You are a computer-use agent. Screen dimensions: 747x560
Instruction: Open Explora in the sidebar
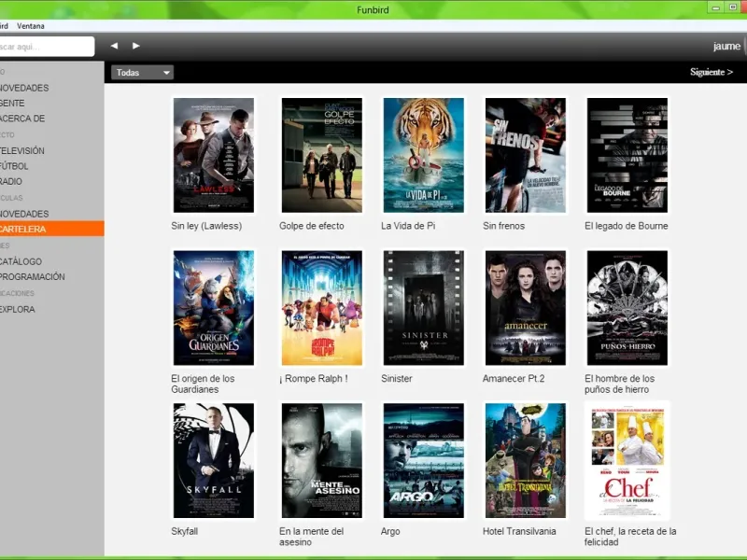[x=18, y=309]
